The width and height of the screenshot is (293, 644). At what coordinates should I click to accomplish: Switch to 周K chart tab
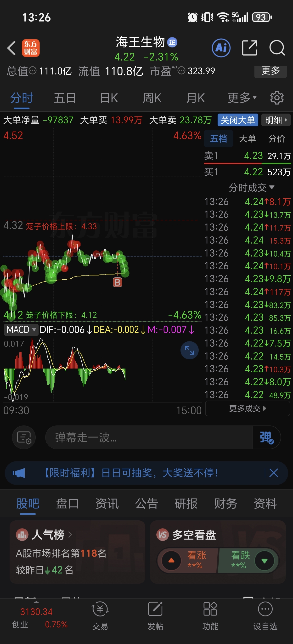pyautogui.click(x=152, y=98)
